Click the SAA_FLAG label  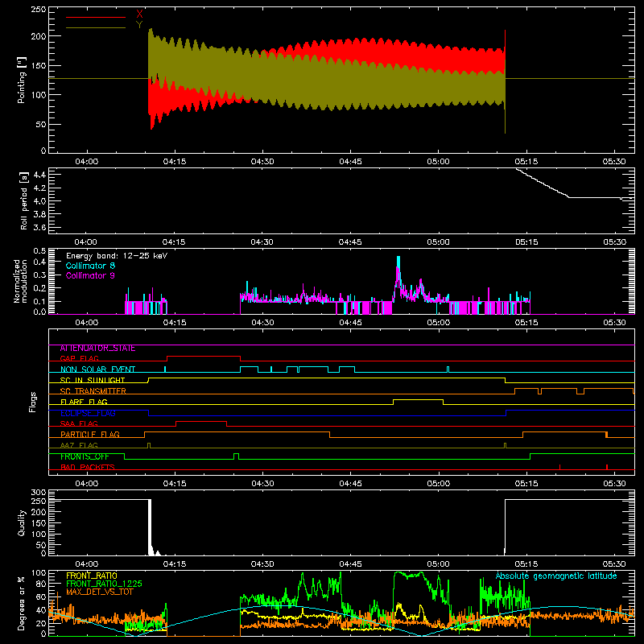(79, 423)
